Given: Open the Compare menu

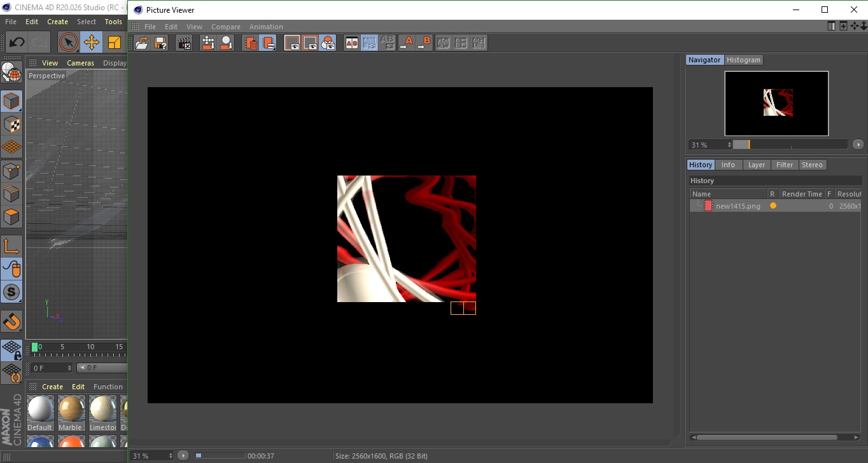Looking at the screenshot, I should coord(225,27).
